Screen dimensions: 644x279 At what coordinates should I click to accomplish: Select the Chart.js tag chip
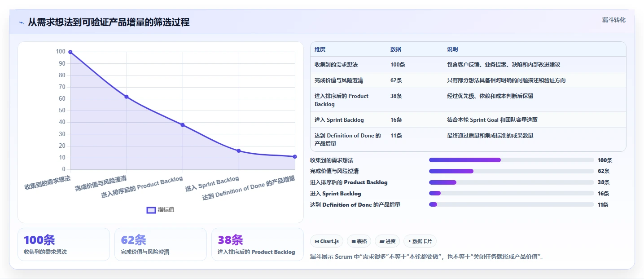pyautogui.click(x=327, y=241)
